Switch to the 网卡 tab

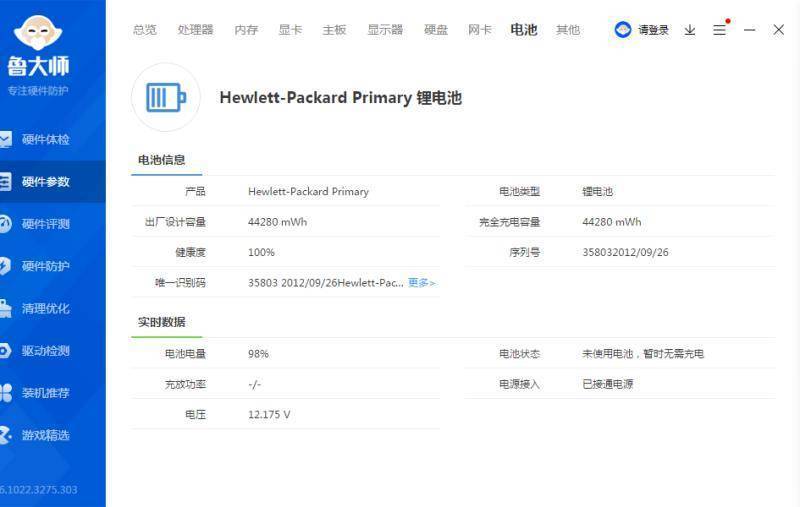coord(480,30)
